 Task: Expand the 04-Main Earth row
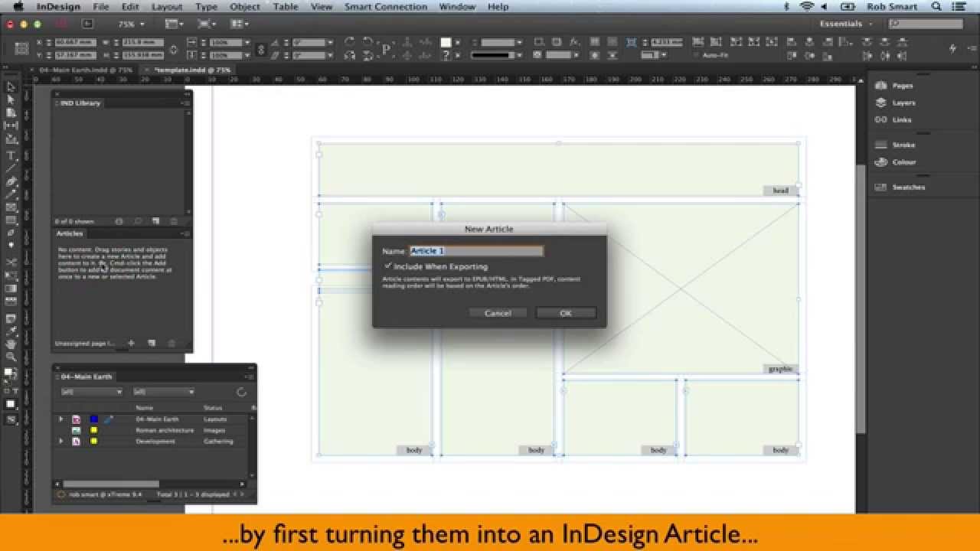[x=61, y=419]
